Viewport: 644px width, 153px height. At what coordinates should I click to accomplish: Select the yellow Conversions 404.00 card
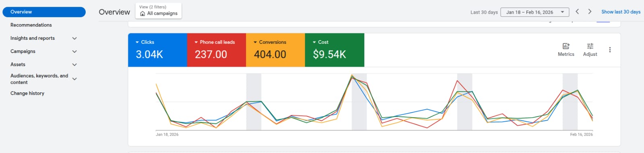[275, 50]
